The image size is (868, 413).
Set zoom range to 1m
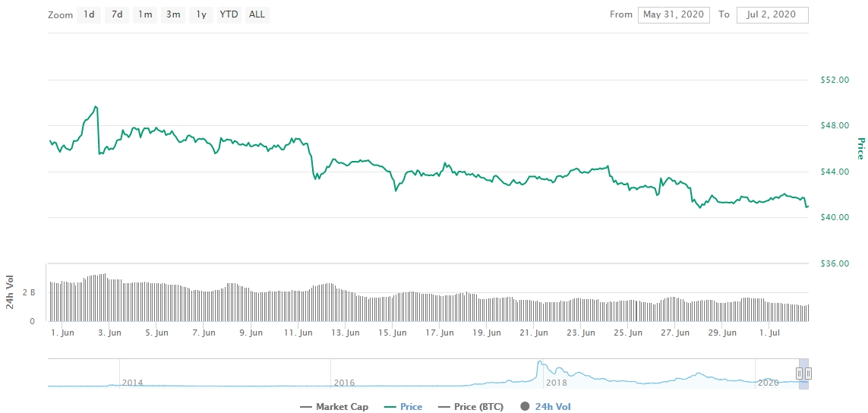tap(145, 15)
